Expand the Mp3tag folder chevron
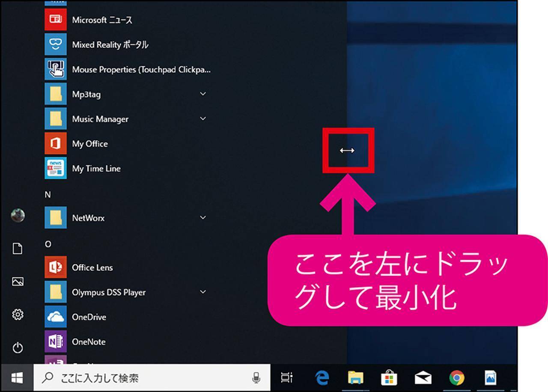 203,94
